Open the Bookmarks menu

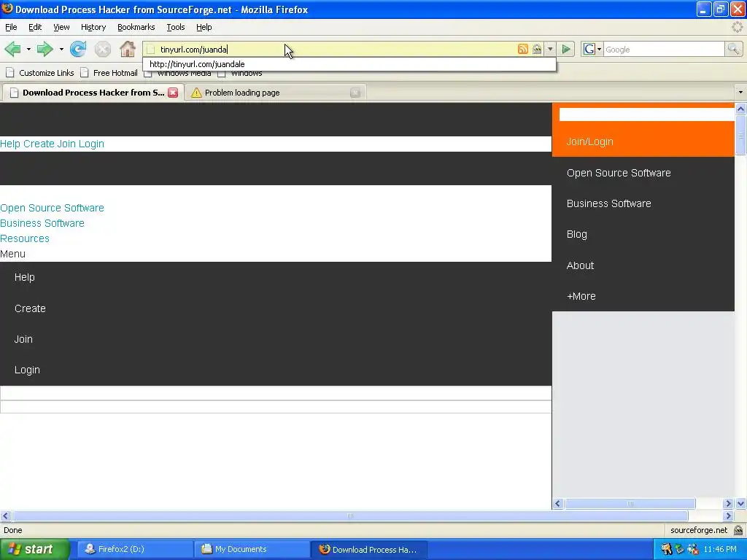click(x=136, y=27)
